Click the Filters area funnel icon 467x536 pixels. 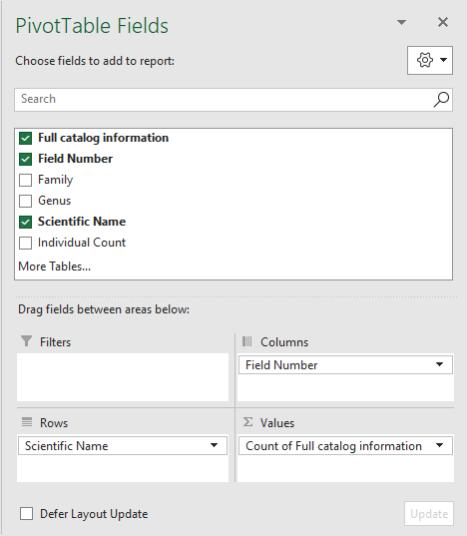point(26,341)
